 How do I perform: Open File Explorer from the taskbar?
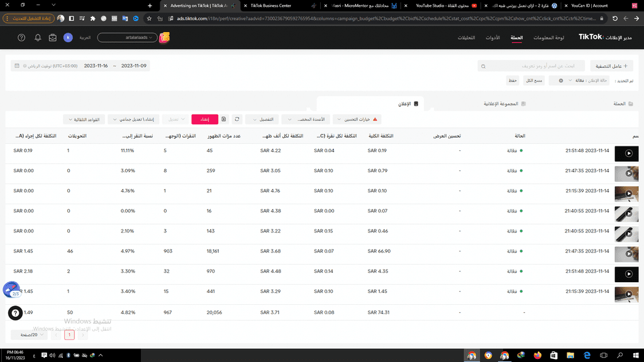coord(570,356)
